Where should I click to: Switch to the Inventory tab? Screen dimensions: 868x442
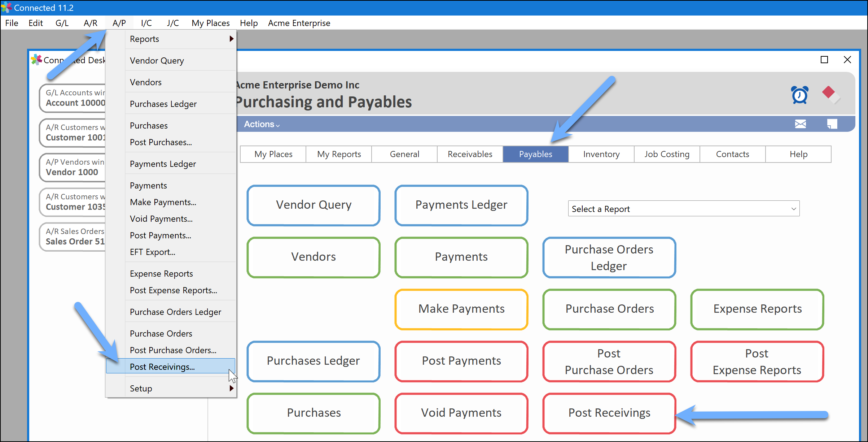601,154
